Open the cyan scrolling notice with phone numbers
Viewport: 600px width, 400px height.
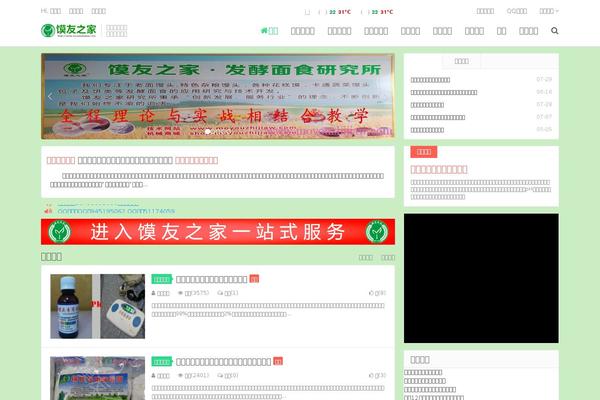pos(116,211)
